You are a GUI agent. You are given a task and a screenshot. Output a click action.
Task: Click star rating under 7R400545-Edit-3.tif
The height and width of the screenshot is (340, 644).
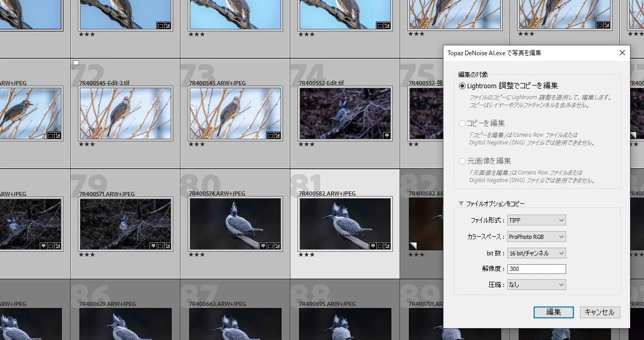87,144
